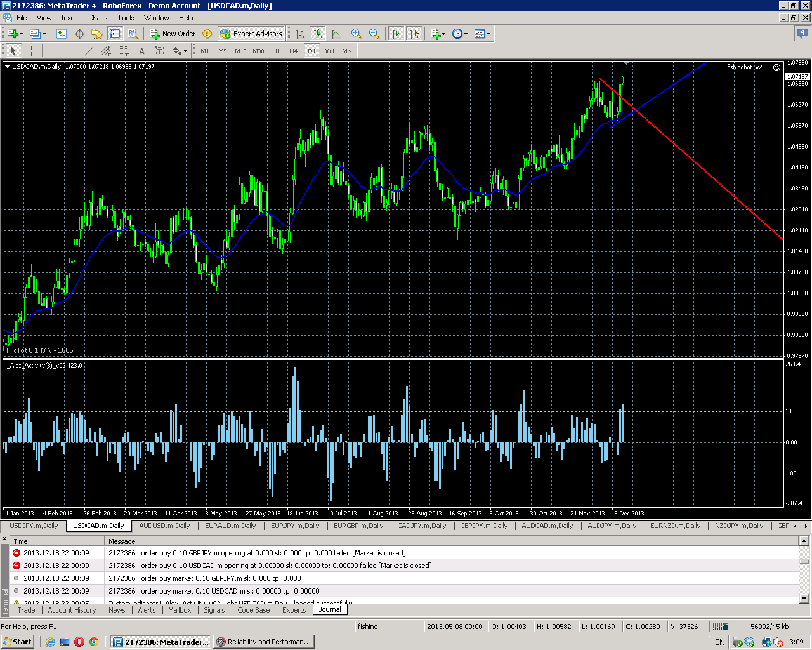Switch chart to Bar Chart icon
Viewport: 812px width, 650px height.
[x=300, y=34]
